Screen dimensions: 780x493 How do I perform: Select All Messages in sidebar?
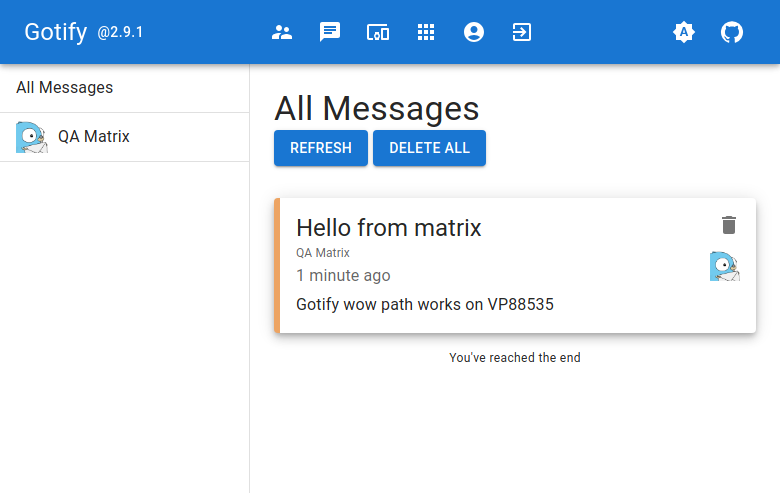pos(124,88)
